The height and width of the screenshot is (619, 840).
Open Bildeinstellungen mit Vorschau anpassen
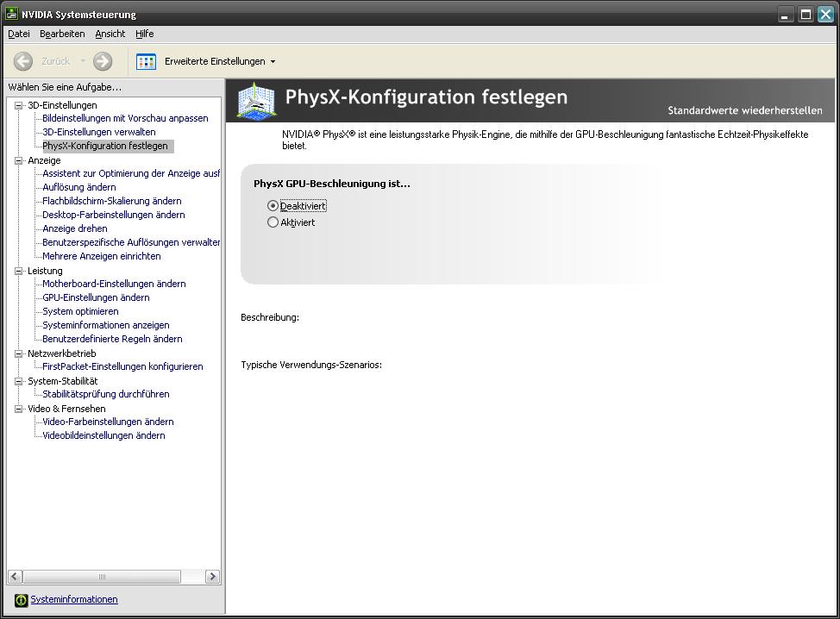tap(125, 118)
